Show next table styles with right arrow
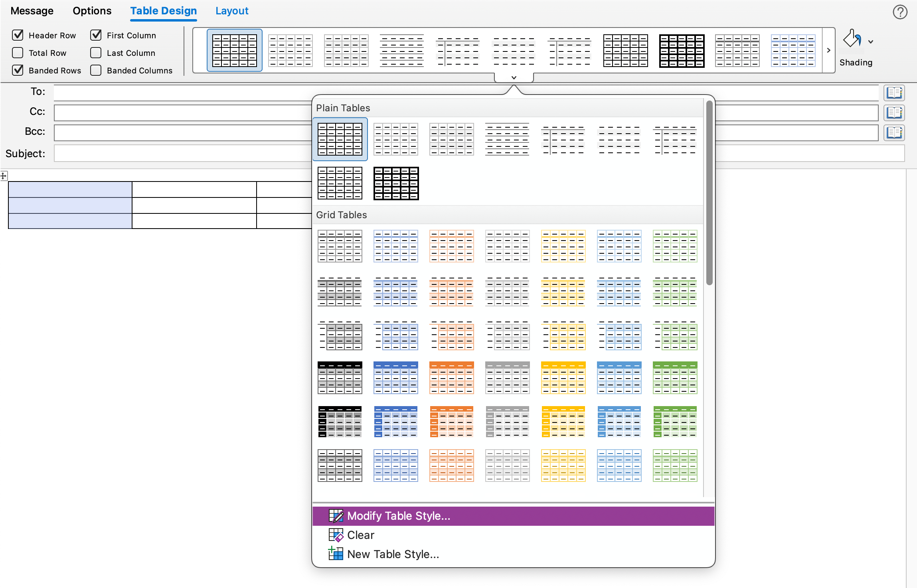The image size is (917, 588). [x=829, y=50]
